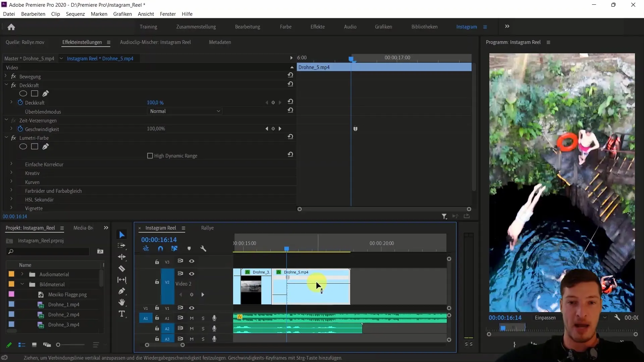Switch to Audio workspace

point(350,27)
